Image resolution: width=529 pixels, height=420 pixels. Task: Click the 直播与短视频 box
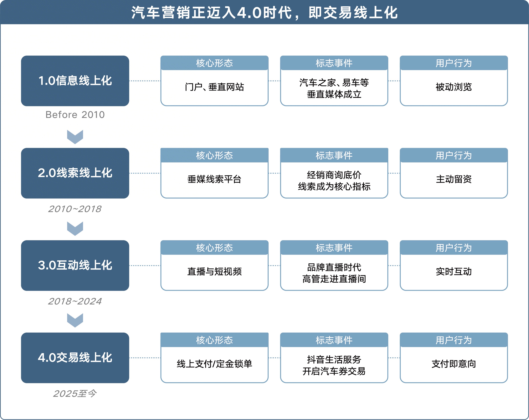pyautogui.click(x=214, y=271)
